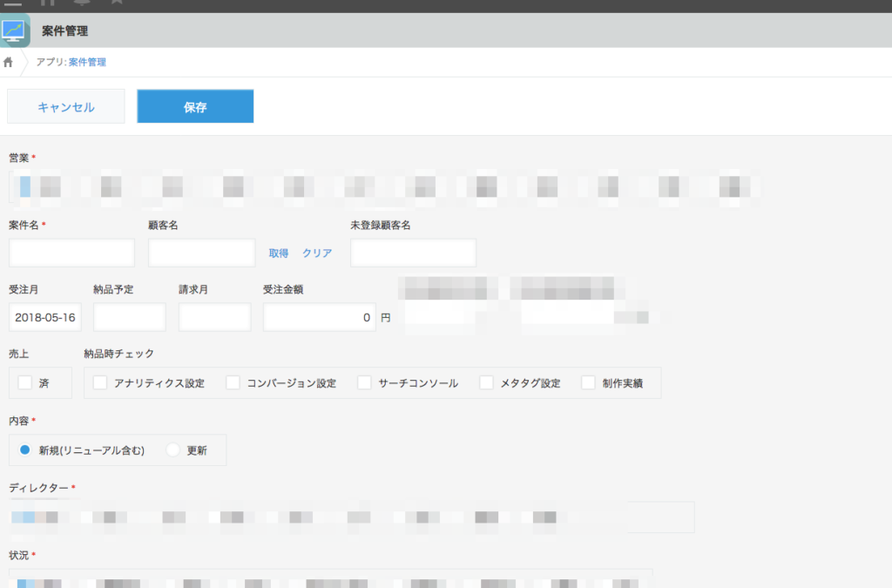Focus the 受注金額 amount field
The image size is (892, 588).
point(319,317)
